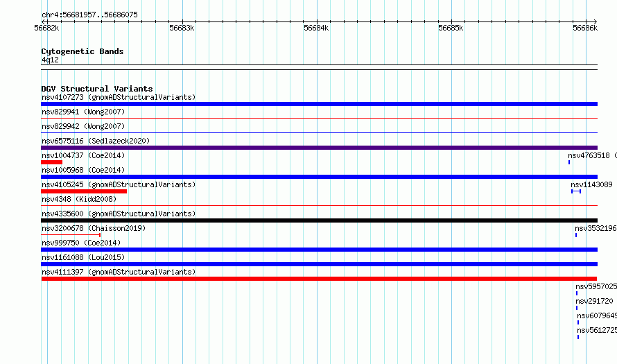
Task: Select the blue bar for nsv4107273
Action: point(319,104)
